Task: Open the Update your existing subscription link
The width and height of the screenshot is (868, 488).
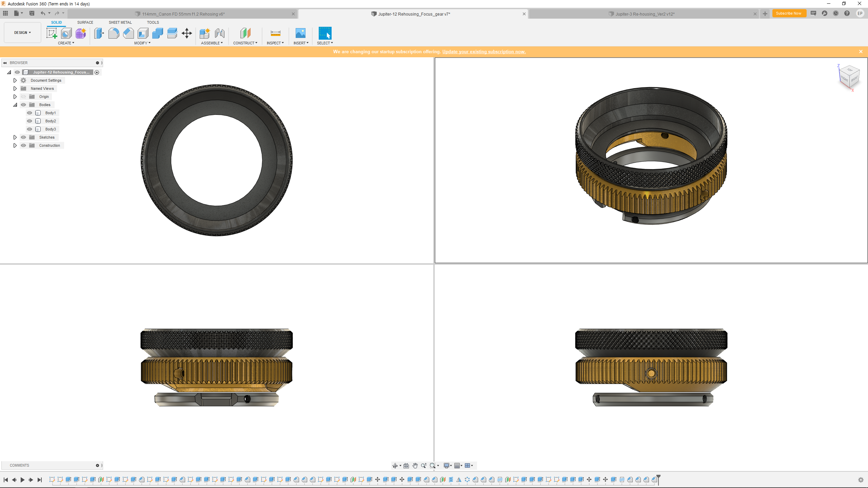Action: click(484, 52)
